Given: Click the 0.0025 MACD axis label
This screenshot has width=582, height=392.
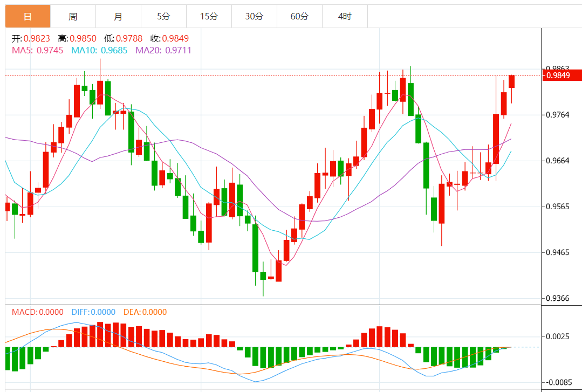Looking at the screenshot, I should pos(558,336).
